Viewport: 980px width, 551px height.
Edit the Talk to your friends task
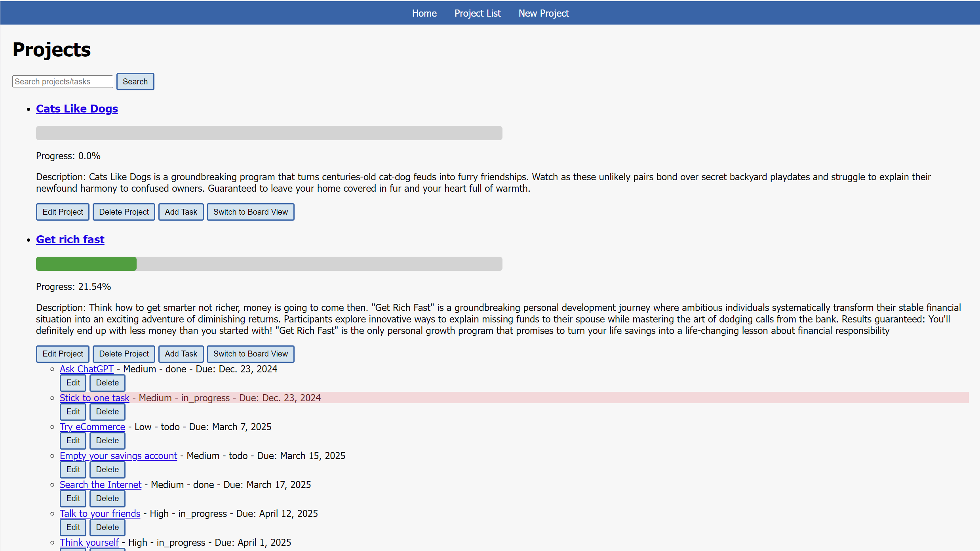point(73,527)
